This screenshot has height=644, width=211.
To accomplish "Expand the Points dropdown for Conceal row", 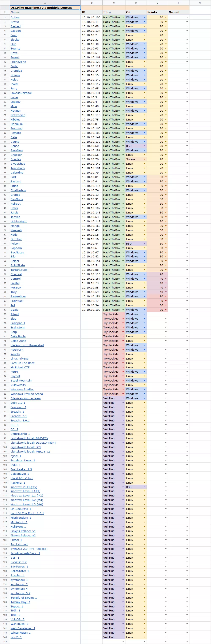I will [x=166, y=274].
